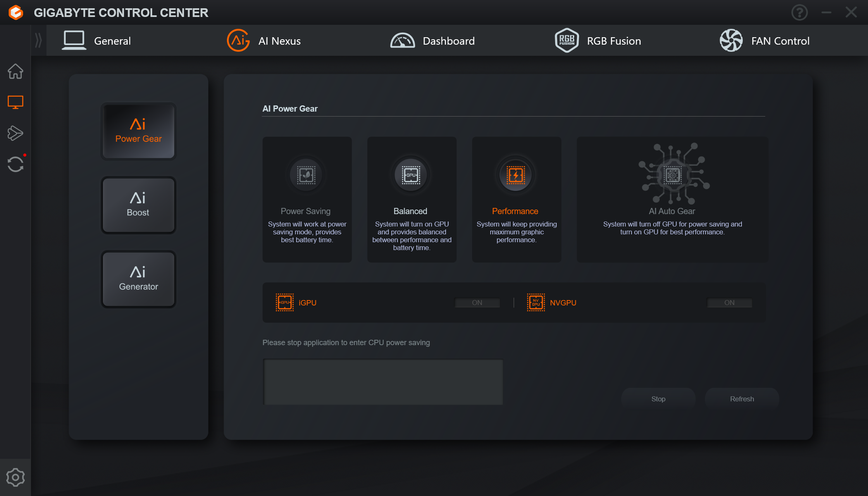Screen dimensions: 868x496
Task: Open settings gear at bottom left
Action: pos(15,477)
